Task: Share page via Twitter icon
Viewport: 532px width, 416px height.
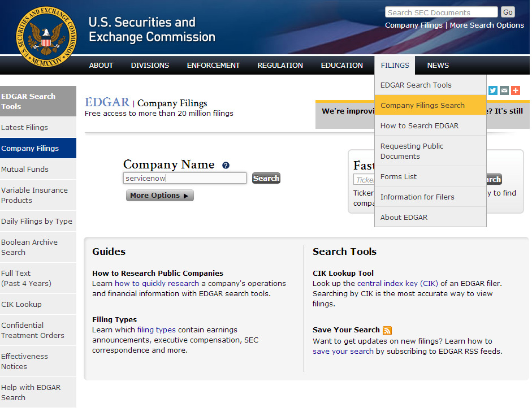Action: [493, 90]
